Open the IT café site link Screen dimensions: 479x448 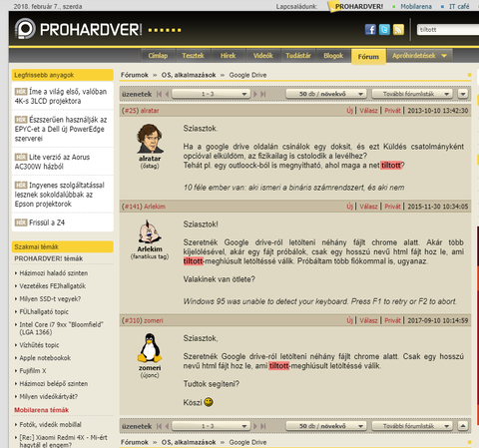click(x=459, y=6)
